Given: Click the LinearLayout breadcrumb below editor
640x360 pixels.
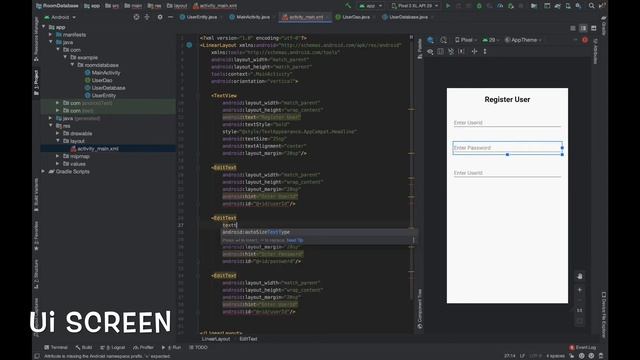Looking at the screenshot, I should (216, 339).
